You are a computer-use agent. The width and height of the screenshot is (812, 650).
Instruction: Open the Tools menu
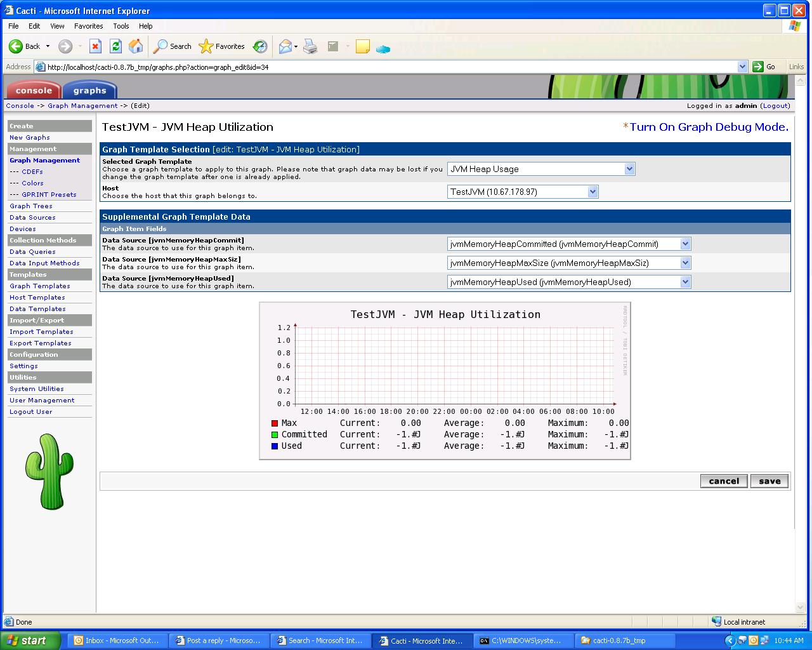pos(121,26)
